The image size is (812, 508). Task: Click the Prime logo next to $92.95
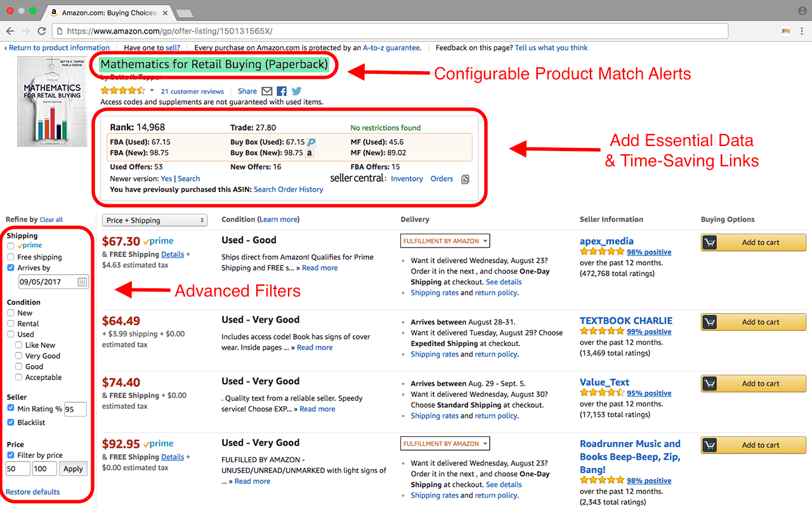point(159,444)
